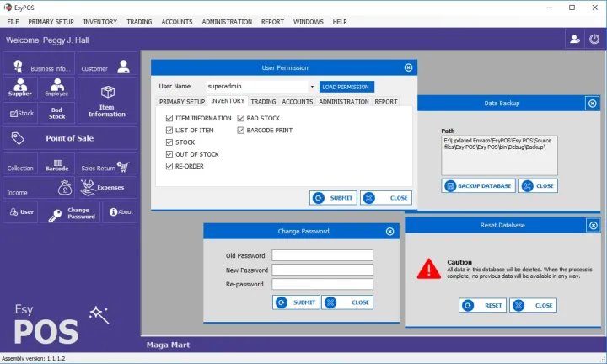Open the Expenses tile
This screenshot has width=607, height=364.
[107, 188]
